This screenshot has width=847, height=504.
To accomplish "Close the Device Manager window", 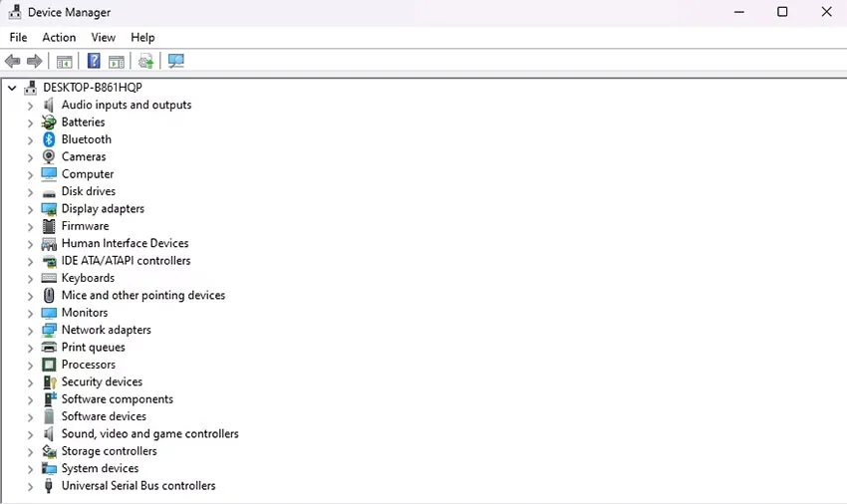I will click(826, 12).
